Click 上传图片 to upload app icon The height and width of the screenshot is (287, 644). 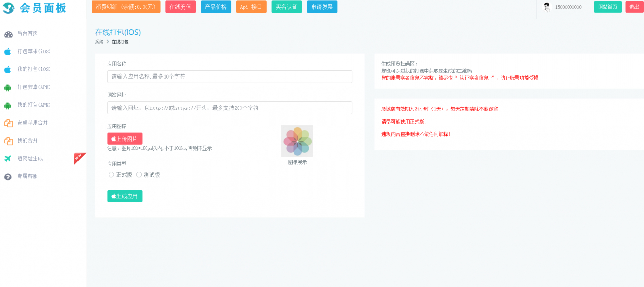(x=125, y=139)
